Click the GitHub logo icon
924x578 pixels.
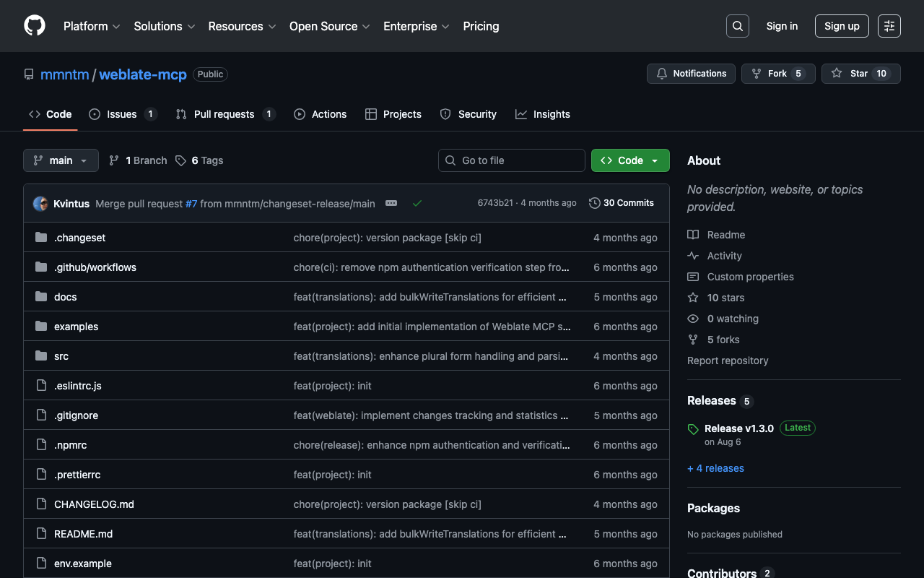pos(35,26)
